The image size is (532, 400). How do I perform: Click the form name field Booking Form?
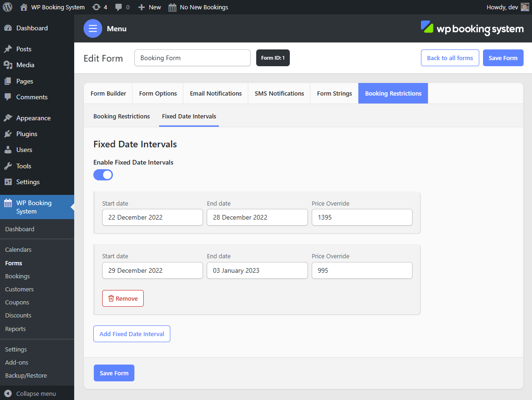(192, 58)
